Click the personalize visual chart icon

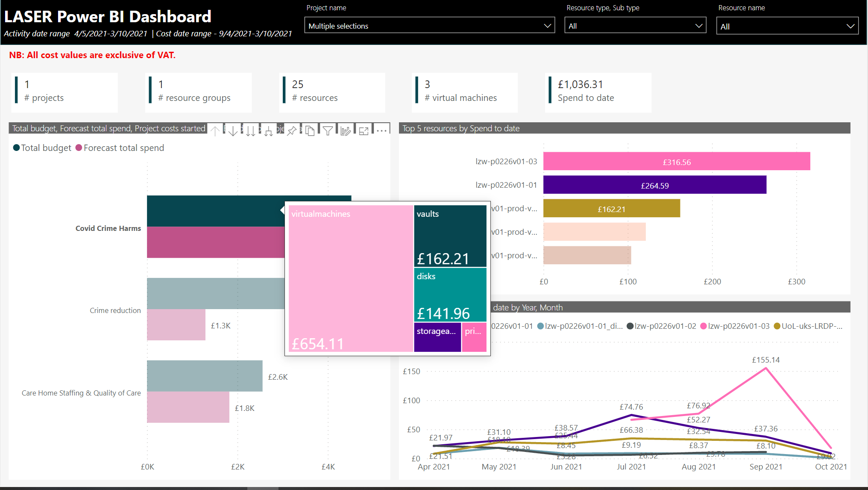[346, 130]
